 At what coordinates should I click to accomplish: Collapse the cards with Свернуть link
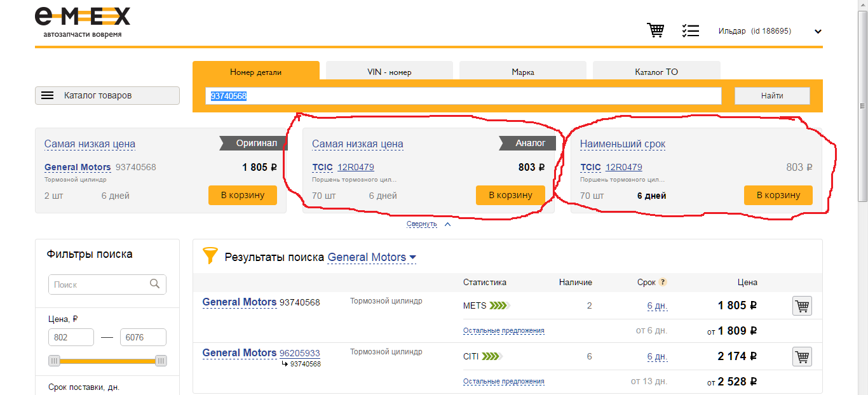click(x=422, y=224)
